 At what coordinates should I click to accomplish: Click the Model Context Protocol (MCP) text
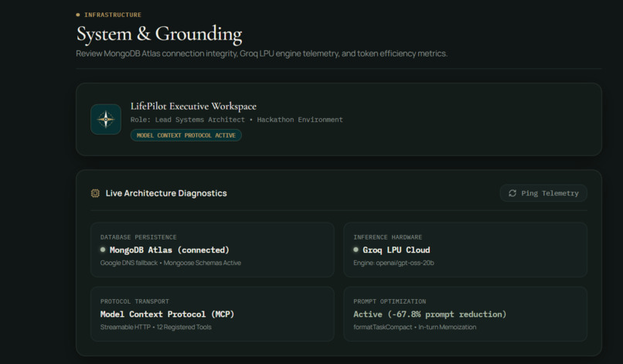coord(167,315)
